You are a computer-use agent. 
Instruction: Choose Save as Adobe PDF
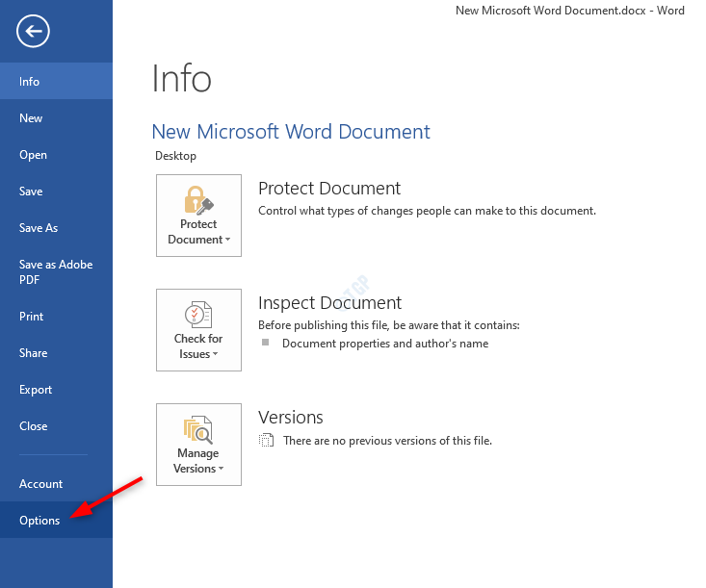point(56,271)
